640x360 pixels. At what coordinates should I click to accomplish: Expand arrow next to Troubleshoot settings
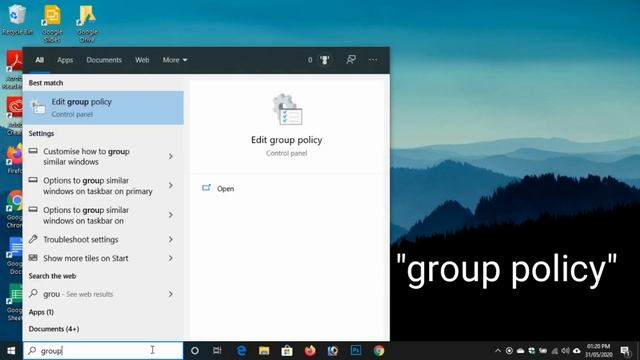pyautogui.click(x=171, y=240)
